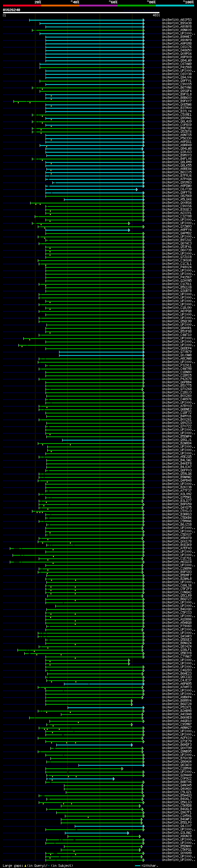Select hit UniRef100_Q59LQ6
Screen dimensions: 197x868
[x=177, y=474]
